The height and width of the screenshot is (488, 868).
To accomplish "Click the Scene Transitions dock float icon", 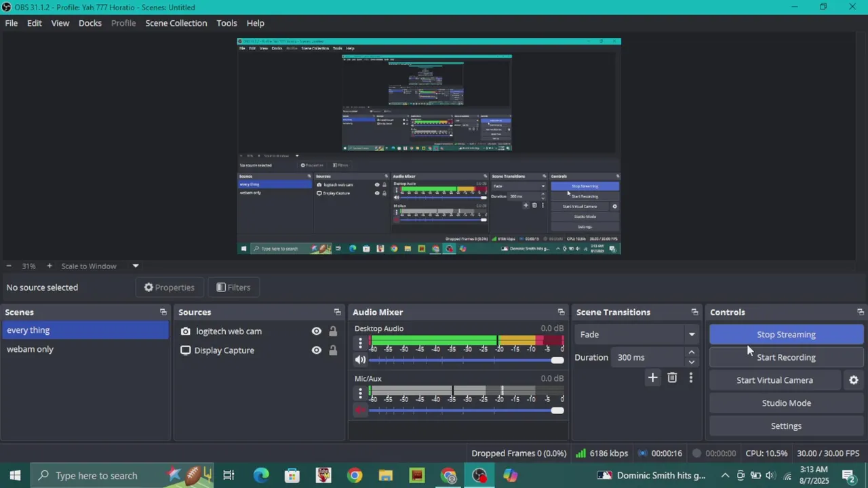I will point(694,312).
